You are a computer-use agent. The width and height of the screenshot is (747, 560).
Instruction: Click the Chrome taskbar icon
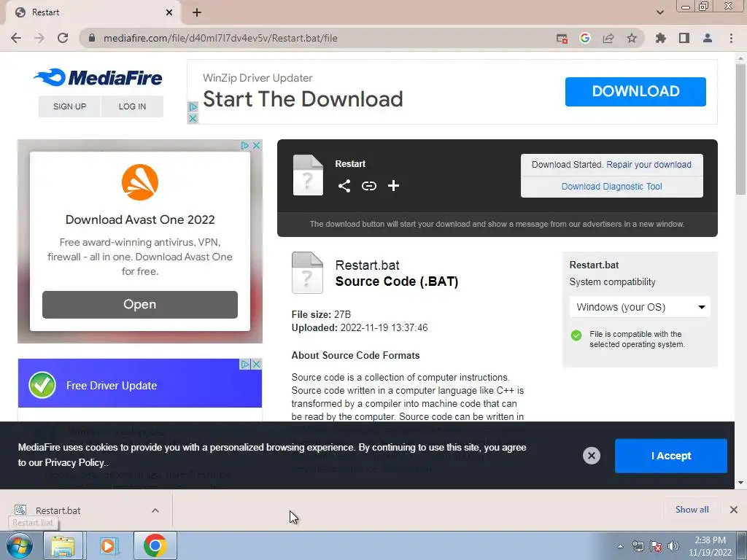pos(155,545)
